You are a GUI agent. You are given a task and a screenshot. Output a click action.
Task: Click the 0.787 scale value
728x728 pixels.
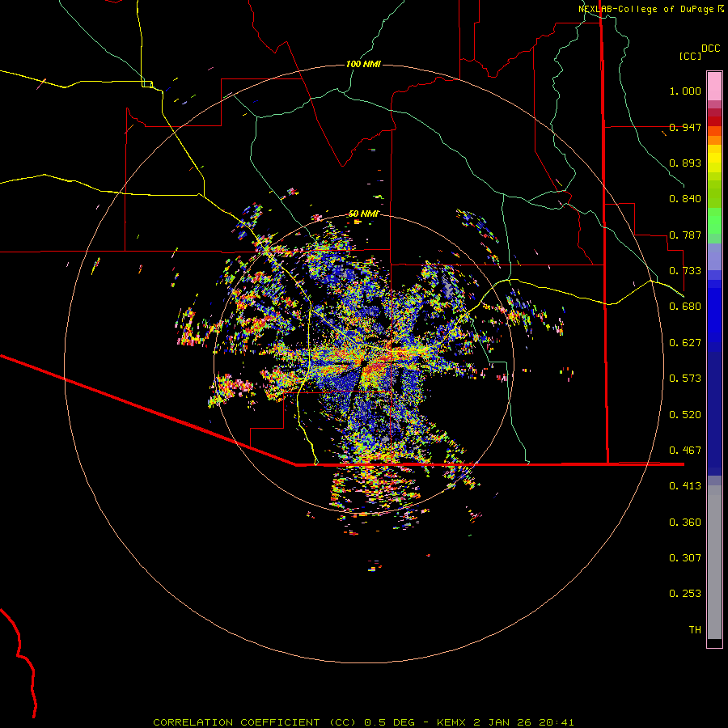[685, 235]
